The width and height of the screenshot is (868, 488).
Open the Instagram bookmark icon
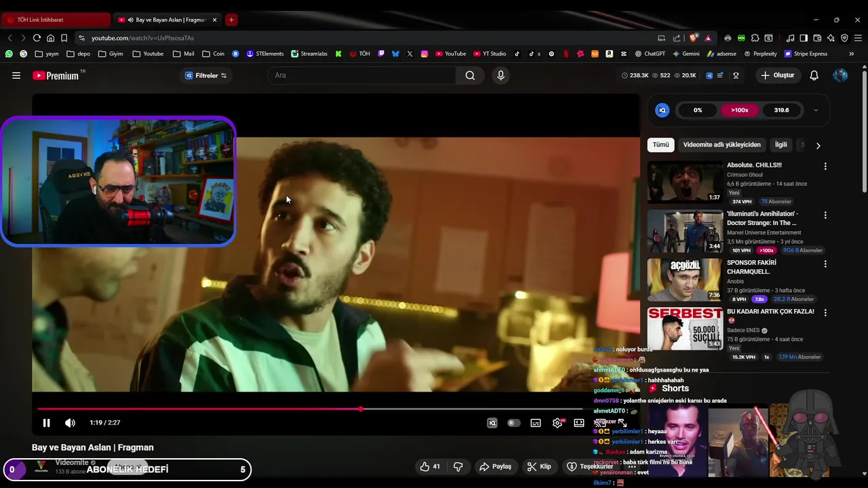point(425,54)
